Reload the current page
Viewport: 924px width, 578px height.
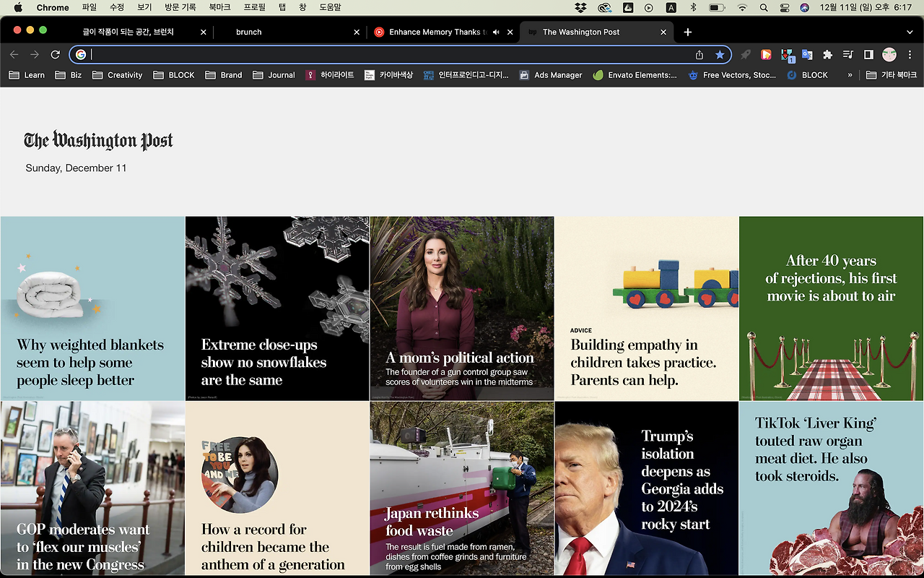[55, 55]
